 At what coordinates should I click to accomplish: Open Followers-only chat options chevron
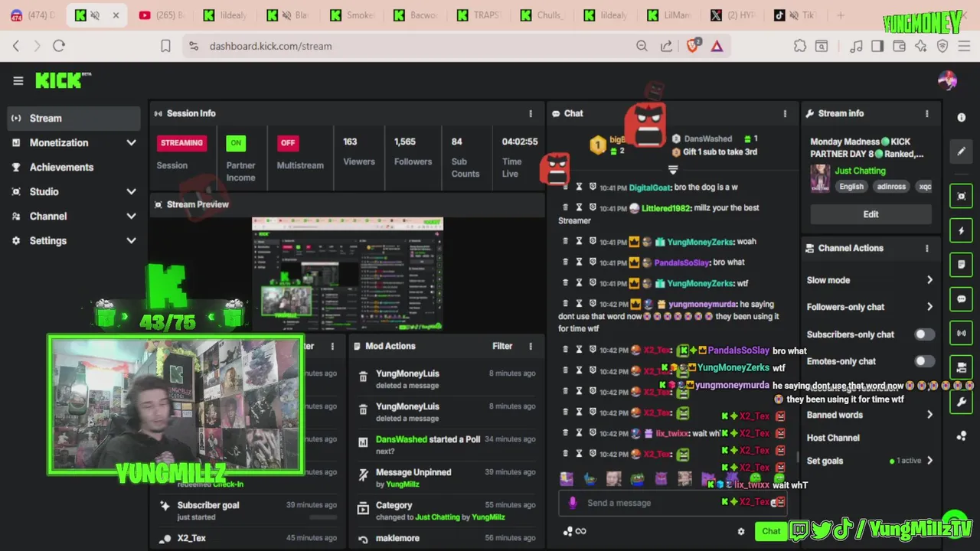tap(929, 307)
